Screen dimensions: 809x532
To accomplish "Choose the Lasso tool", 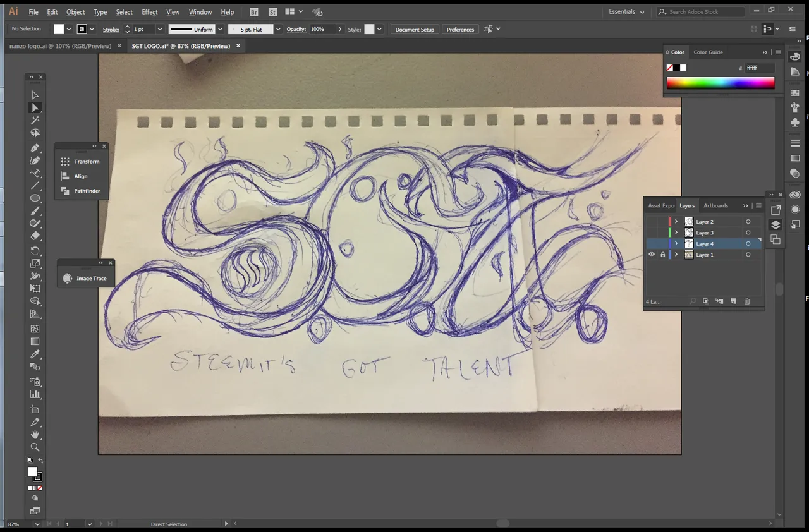I will pos(35,133).
